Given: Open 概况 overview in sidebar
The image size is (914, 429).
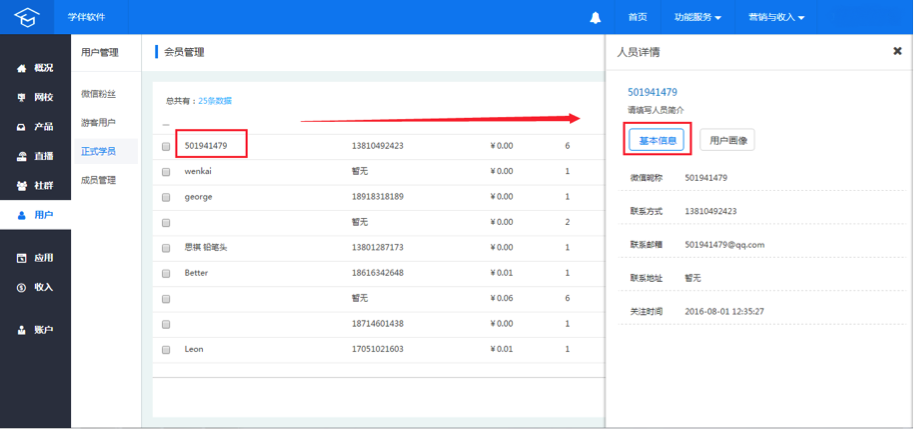Looking at the screenshot, I should [36, 68].
